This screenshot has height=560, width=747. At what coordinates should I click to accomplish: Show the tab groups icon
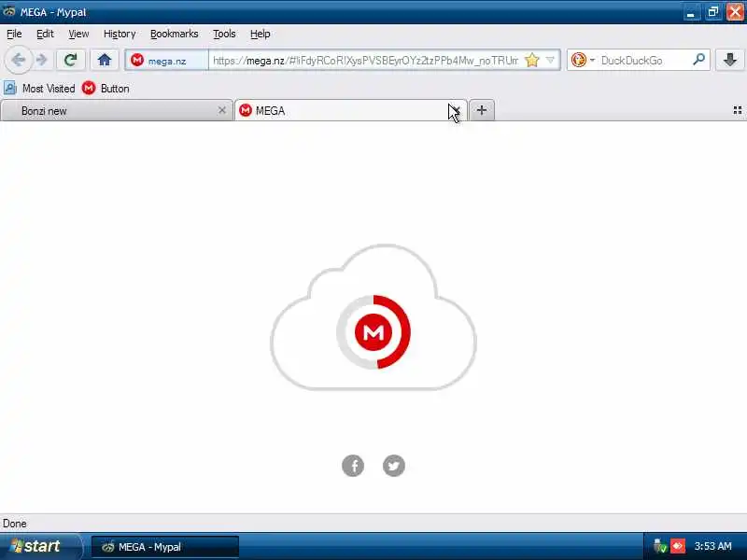tap(737, 110)
